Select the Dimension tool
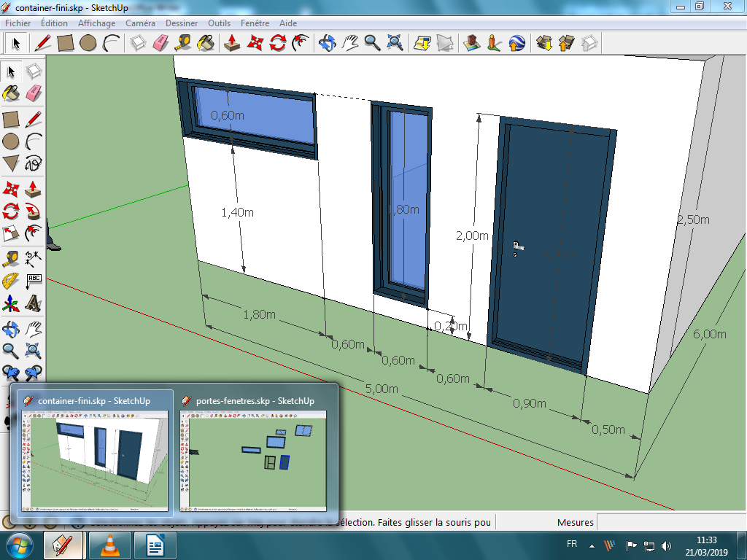 click(34, 257)
